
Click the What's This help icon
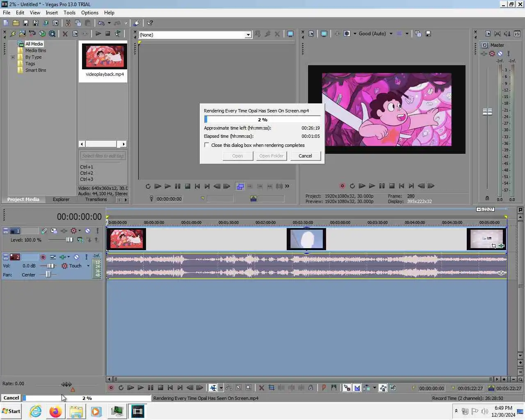point(150,23)
